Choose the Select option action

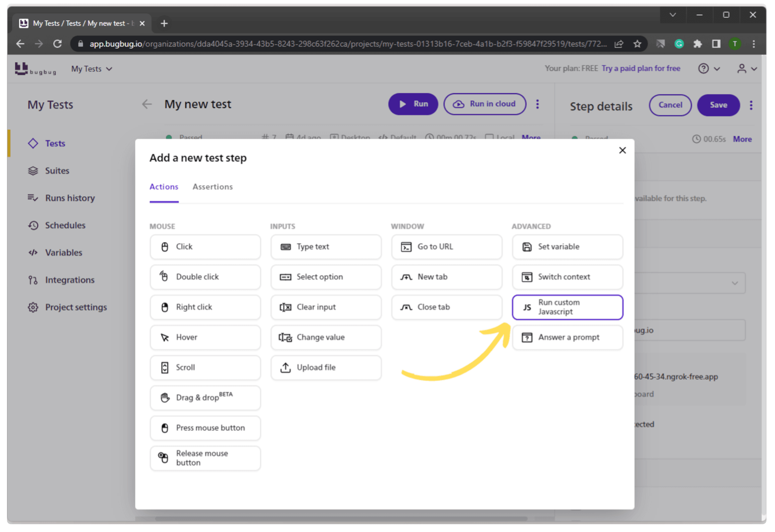(x=326, y=277)
